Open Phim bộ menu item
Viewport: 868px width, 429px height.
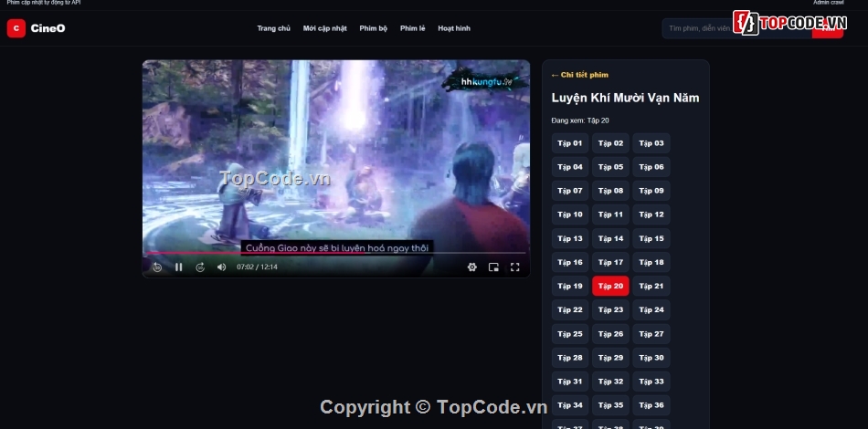coord(374,28)
